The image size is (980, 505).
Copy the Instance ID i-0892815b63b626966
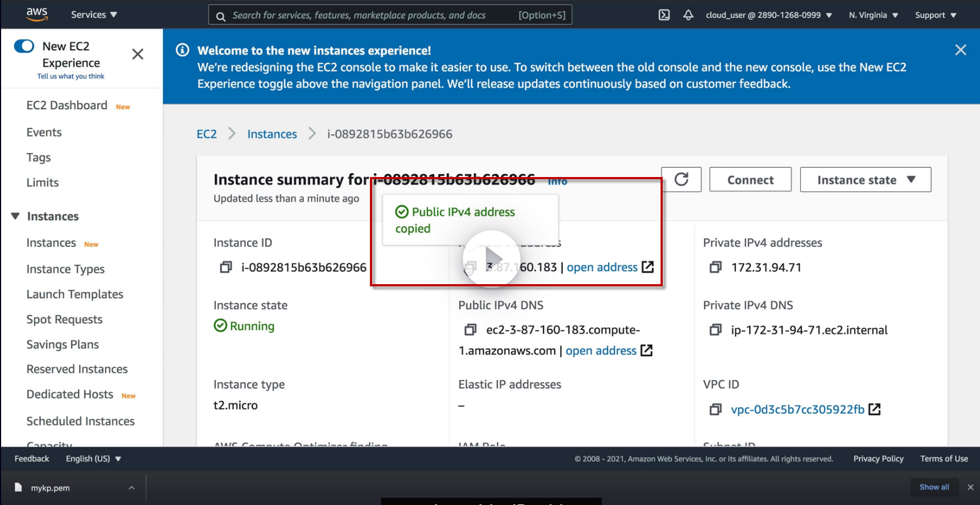pos(226,267)
